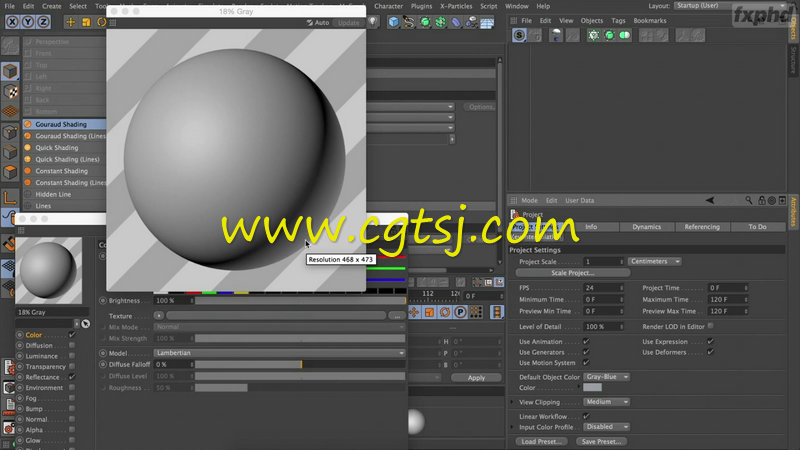Select Polygons mode icon in left palette
Screen dimensions: 800x450
(x=10, y=172)
